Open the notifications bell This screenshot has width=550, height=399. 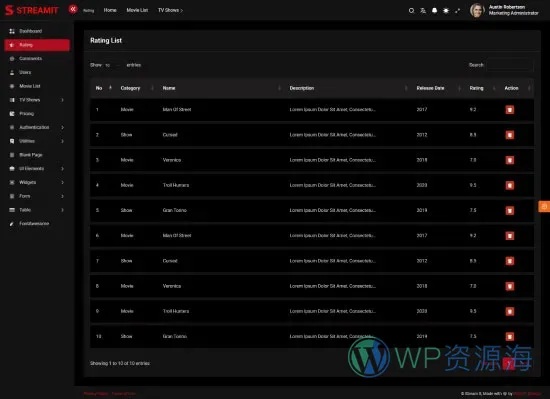[435, 11]
